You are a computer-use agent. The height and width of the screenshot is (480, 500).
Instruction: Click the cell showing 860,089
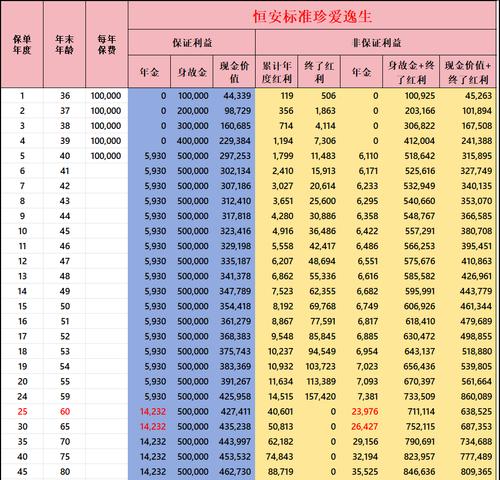coord(476,396)
